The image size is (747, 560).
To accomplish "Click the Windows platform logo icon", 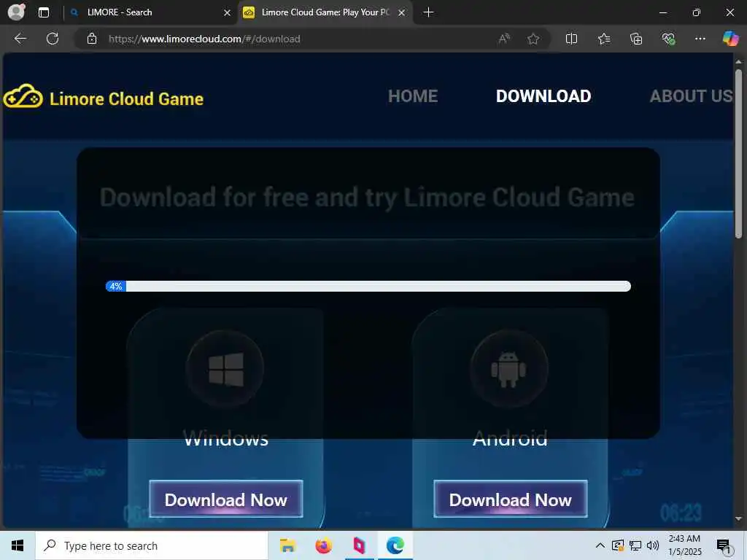I will (226, 369).
